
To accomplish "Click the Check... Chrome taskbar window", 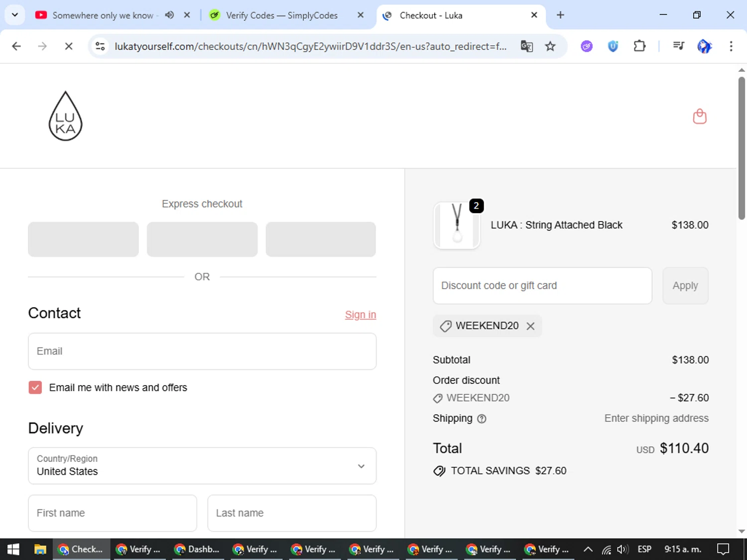I will [81, 549].
